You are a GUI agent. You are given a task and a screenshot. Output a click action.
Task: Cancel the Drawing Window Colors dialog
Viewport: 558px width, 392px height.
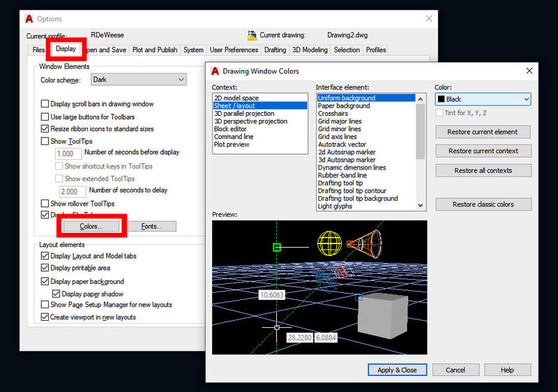point(455,370)
